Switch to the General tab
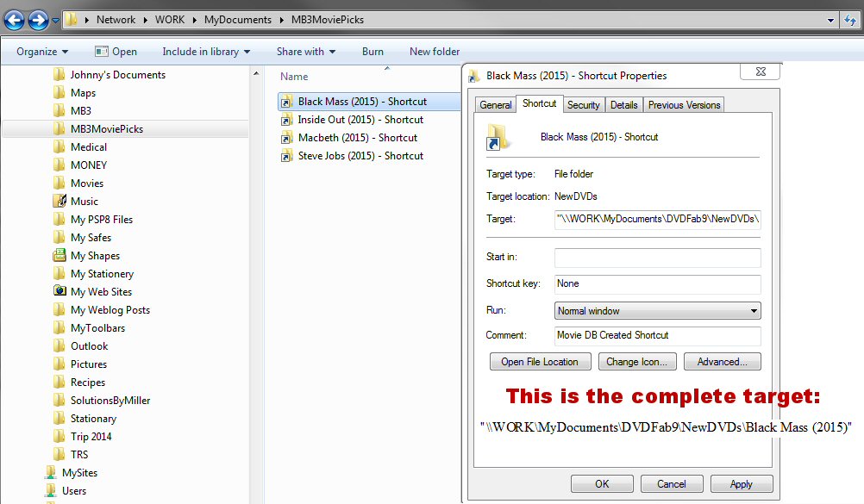The height and width of the screenshot is (504, 864). [495, 104]
